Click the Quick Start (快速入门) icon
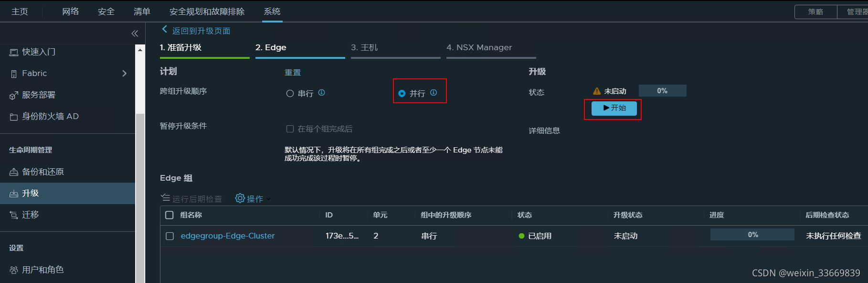The height and width of the screenshot is (283, 868). pyautogui.click(x=14, y=52)
